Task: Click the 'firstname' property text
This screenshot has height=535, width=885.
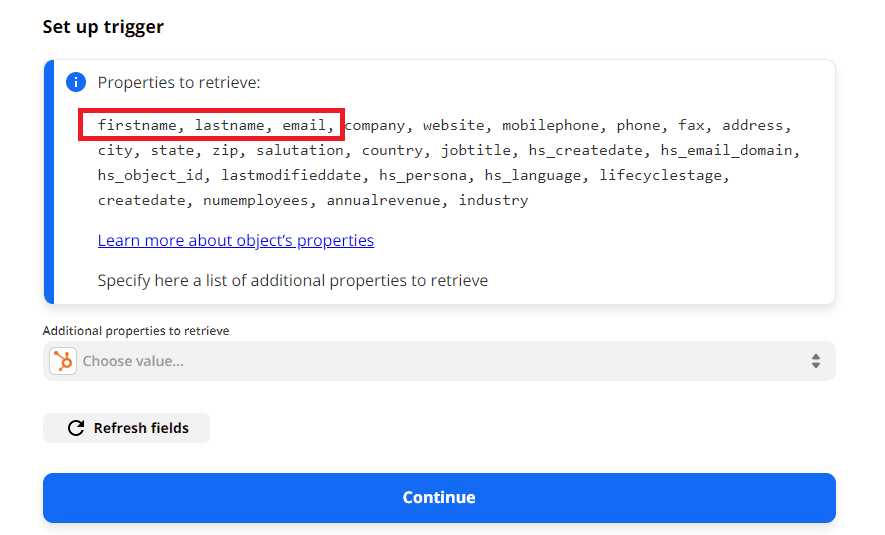Action: (x=137, y=126)
